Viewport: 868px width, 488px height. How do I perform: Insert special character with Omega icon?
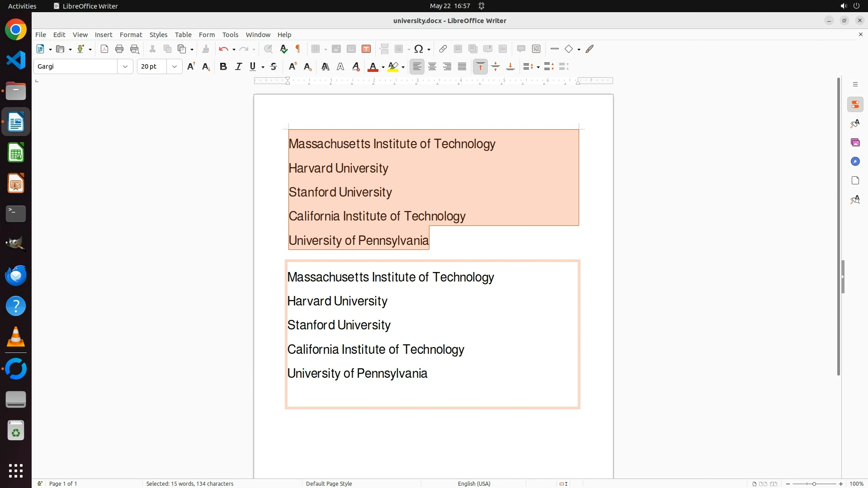(419, 49)
